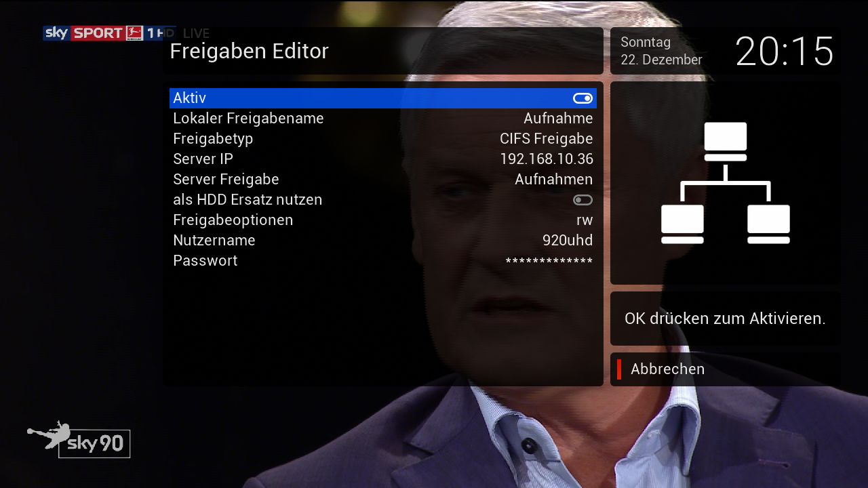The height and width of the screenshot is (488, 868).
Task: Edit the Nutzername value 920uhd
Action: (x=567, y=241)
